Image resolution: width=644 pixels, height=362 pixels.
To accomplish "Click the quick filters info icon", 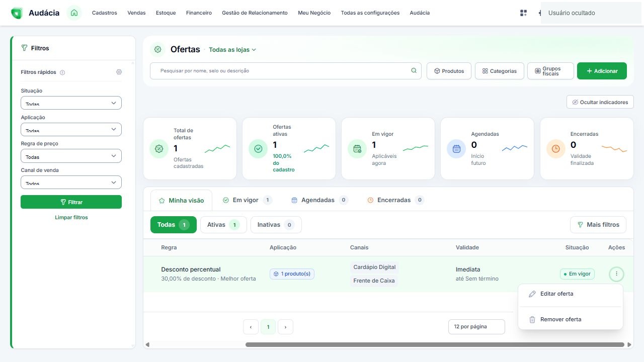I will click(x=62, y=72).
